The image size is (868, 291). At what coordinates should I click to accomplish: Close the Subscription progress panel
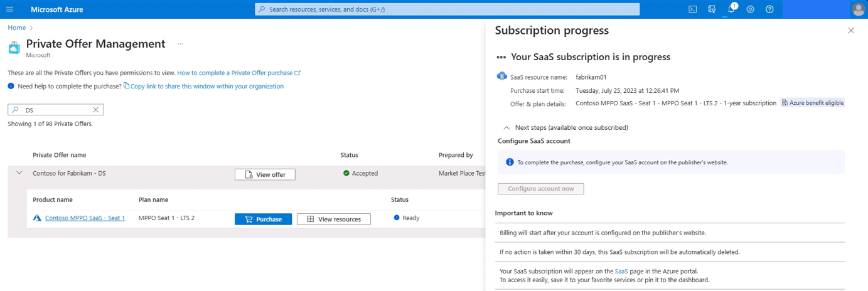tap(851, 30)
